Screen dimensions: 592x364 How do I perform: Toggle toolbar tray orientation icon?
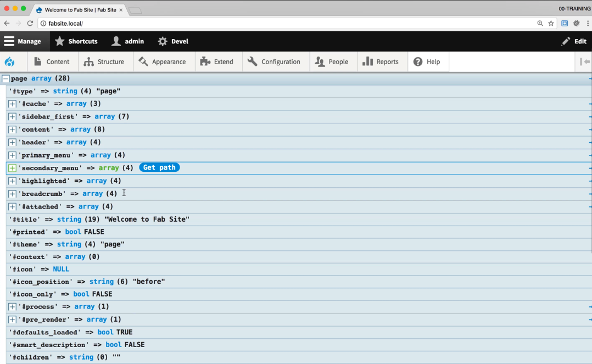click(x=584, y=61)
